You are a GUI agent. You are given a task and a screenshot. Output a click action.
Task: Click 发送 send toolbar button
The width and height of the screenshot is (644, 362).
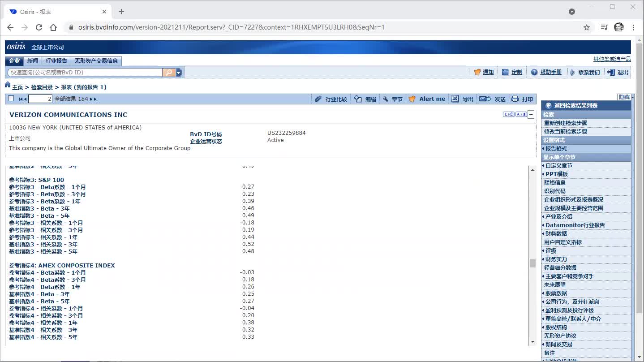point(492,99)
